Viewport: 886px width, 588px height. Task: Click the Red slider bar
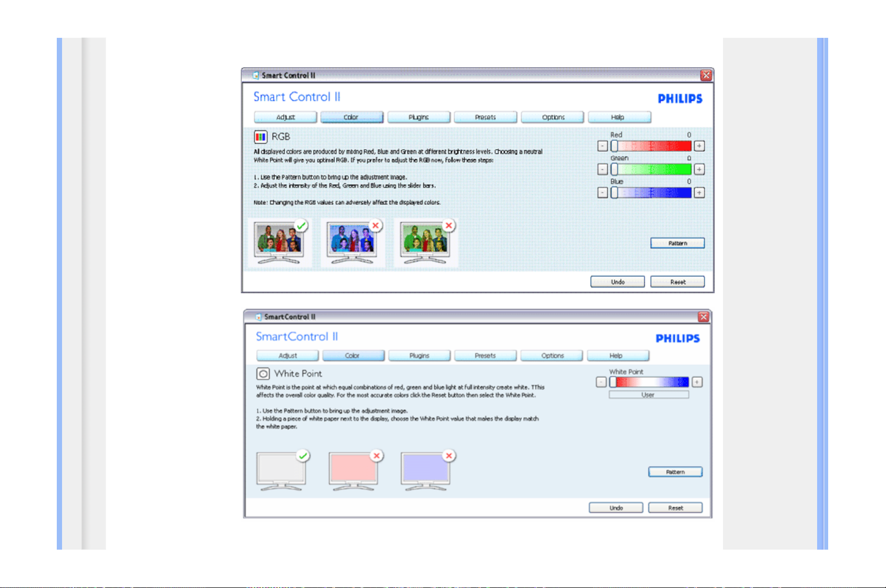[651, 146]
